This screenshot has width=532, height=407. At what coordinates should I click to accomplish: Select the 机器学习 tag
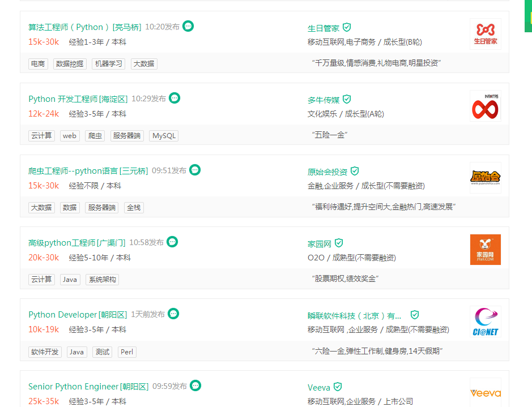point(109,64)
